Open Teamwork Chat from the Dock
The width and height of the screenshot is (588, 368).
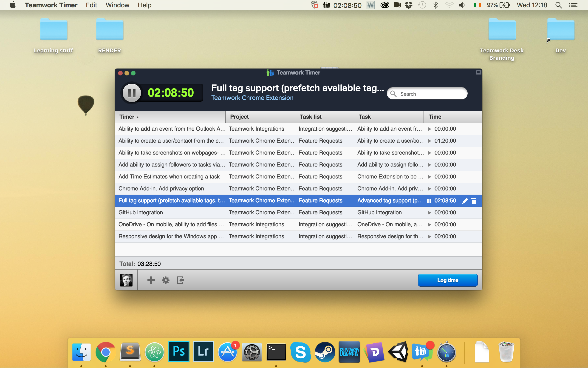point(423,351)
